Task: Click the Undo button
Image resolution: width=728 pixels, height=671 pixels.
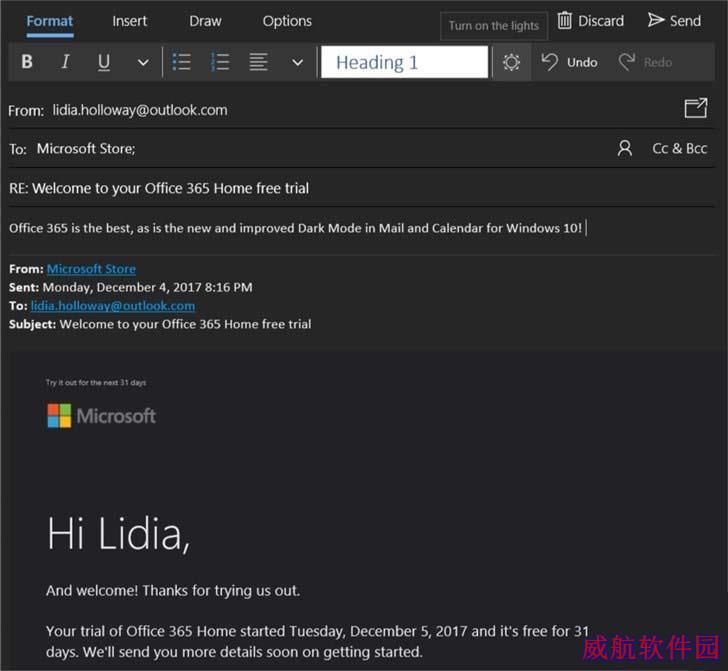Action: point(569,62)
